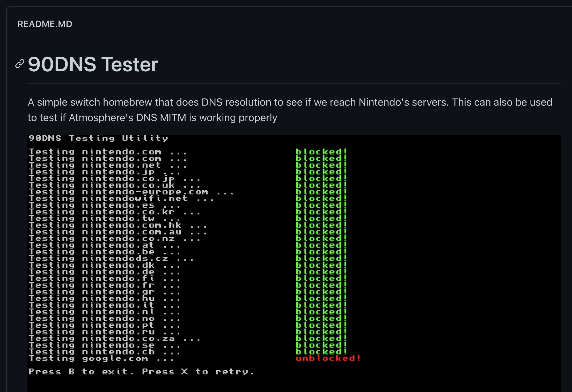572x392 pixels.
Task: Click the "Testing nintendo.be ..." line
Action: click(104, 252)
